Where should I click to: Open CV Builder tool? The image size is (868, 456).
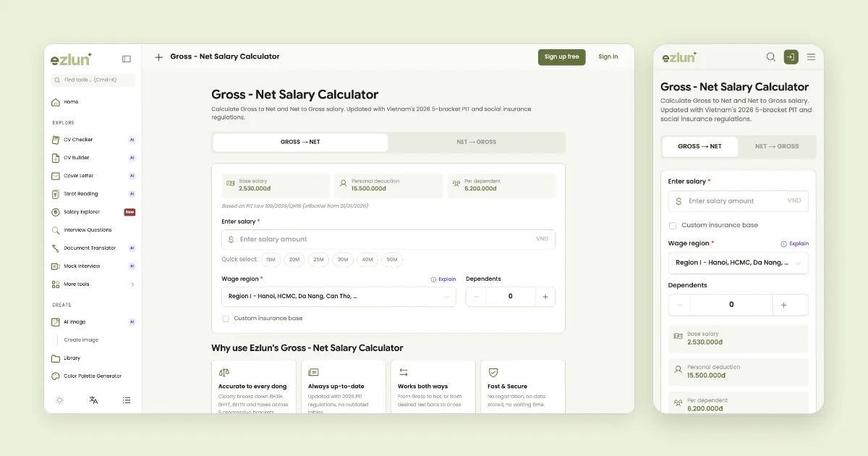click(x=93, y=158)
